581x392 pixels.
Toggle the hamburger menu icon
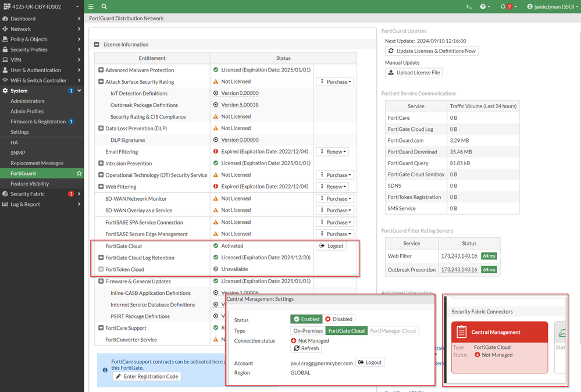(91, 6)
